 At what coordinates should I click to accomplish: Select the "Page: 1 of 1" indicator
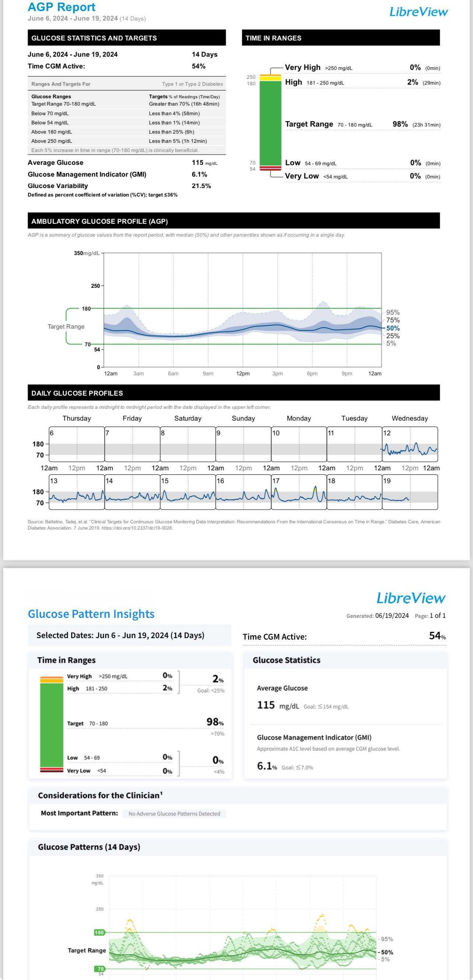pyautogui.click(x=430, y=616)
